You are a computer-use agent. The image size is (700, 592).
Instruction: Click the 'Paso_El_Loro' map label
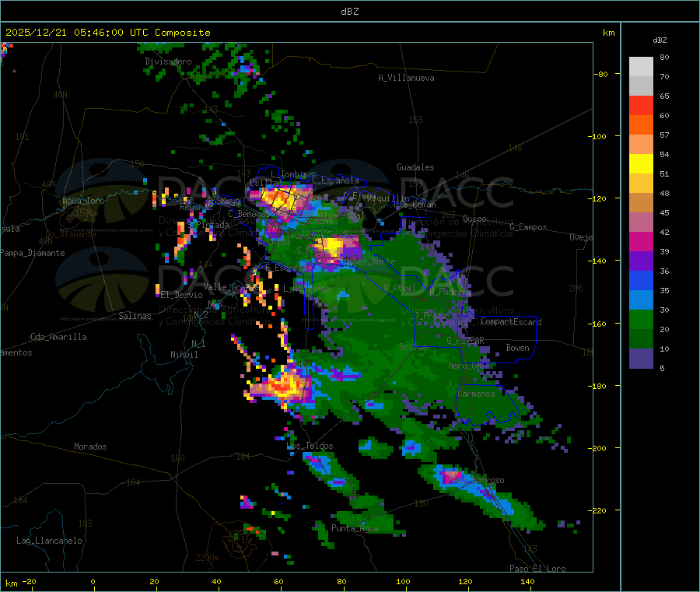(537, 569)
